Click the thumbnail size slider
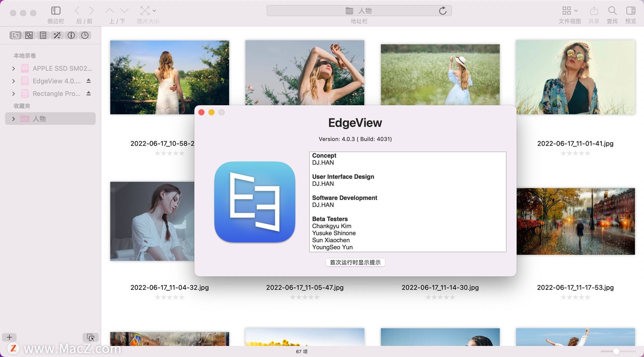The height and width of the screenshot is (357, 644). pos(618,351)
